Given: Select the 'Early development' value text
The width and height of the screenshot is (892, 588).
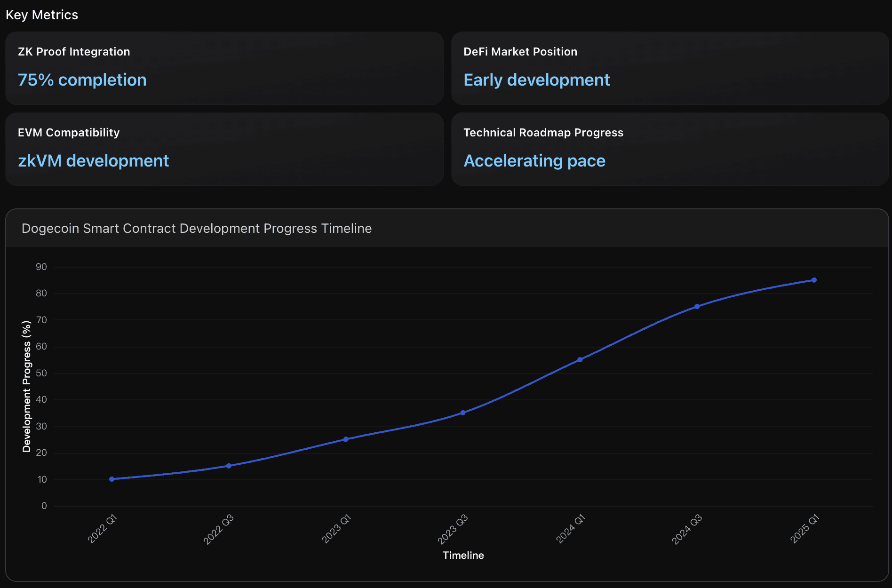Looking at the screenshot, I should point(537,80).
